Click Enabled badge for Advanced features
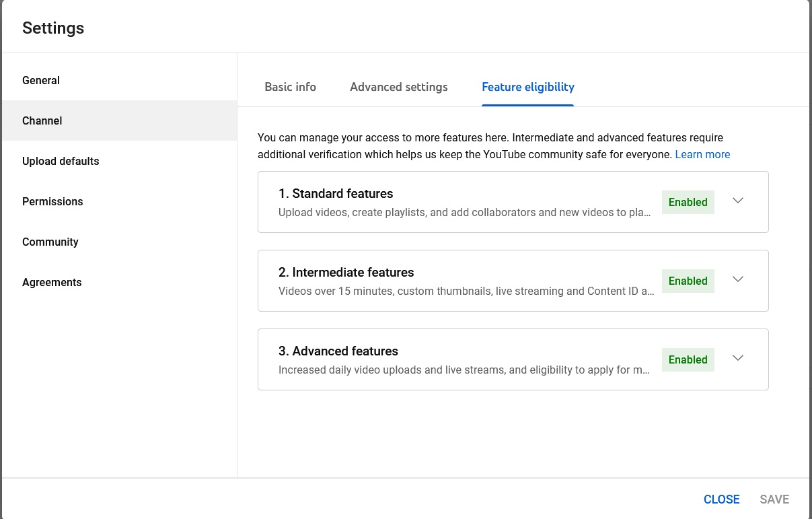This screenshot has width=812, height=519. [x=688, y=359]
